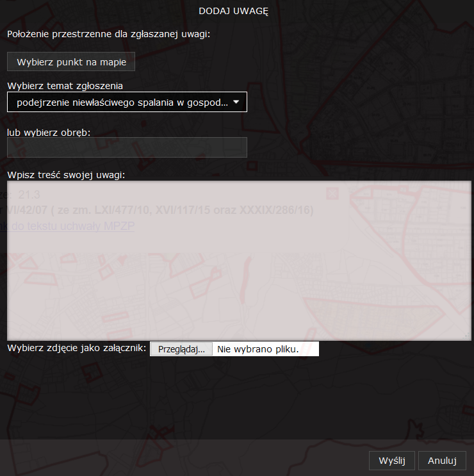The height and width of the screenshot is (476, 474).
Task: Click the 'Wybierz zdjęcie jako załącznik:' label
Action: [x=77, y=349]
